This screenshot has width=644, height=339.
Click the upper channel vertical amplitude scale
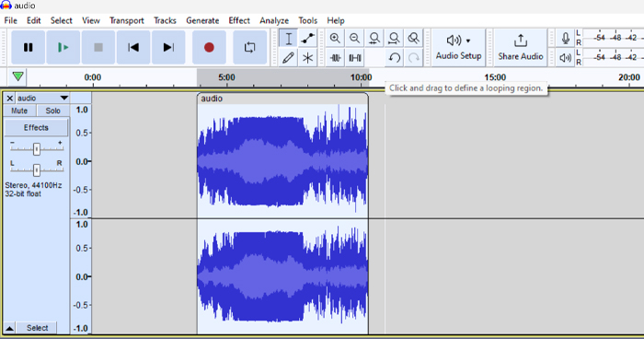(81, 161)
